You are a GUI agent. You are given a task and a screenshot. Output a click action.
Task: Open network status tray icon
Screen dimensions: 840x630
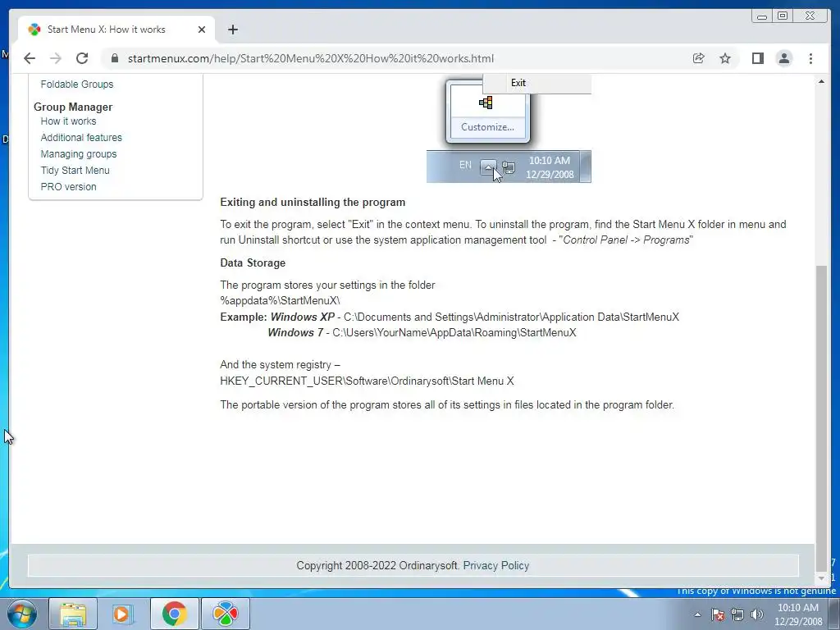737,614
